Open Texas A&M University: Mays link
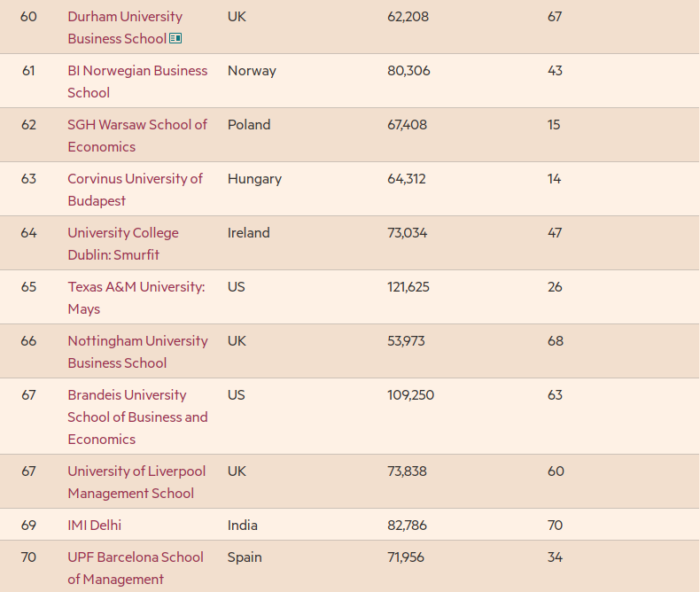The height and width of the screenshot is (592, 700). [136, 298]
